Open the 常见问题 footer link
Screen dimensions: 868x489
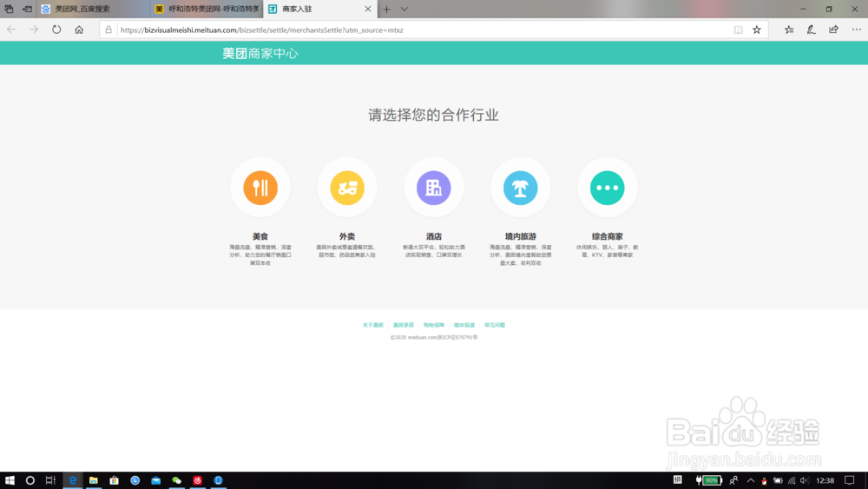(495, 325)
